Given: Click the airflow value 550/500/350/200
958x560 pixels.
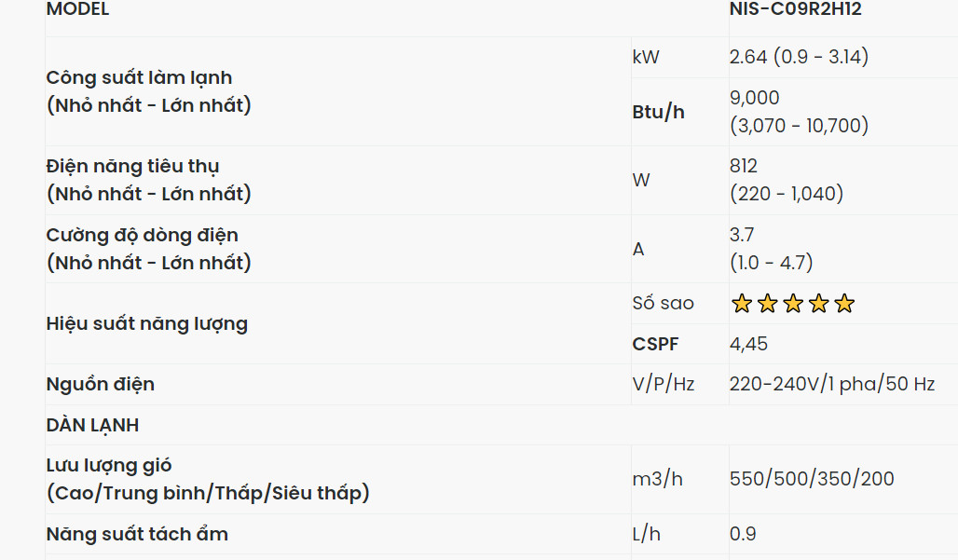Looking at the screenshot, I should click(812, 479).
